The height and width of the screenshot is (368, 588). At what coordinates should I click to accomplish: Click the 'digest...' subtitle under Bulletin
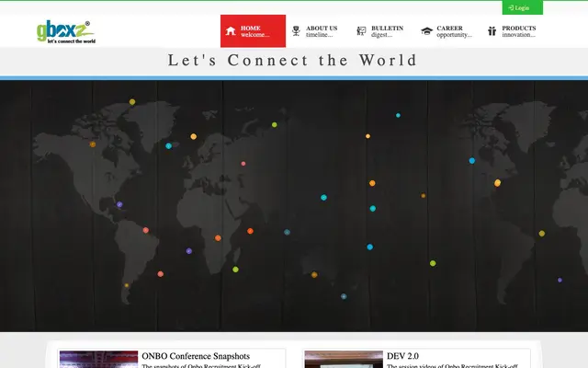[x=382, y=35]
